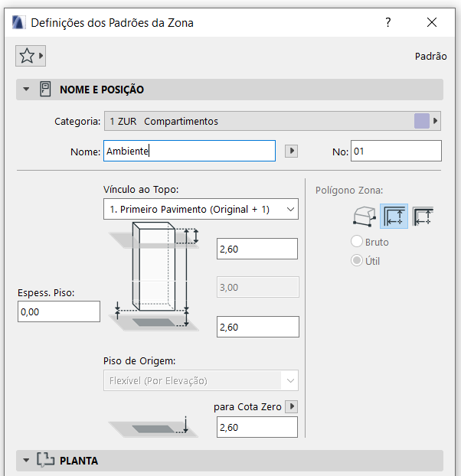
Task: Click the Planta panel icon
Action: point(46,461)
